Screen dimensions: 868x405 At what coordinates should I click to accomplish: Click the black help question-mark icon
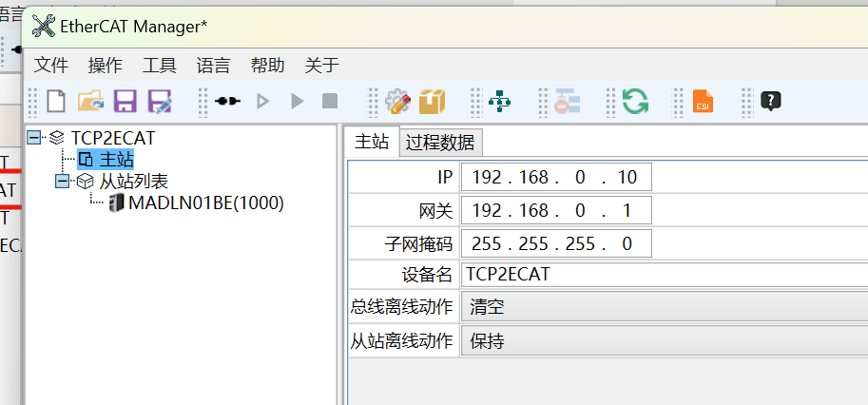(x=771, y=101)
